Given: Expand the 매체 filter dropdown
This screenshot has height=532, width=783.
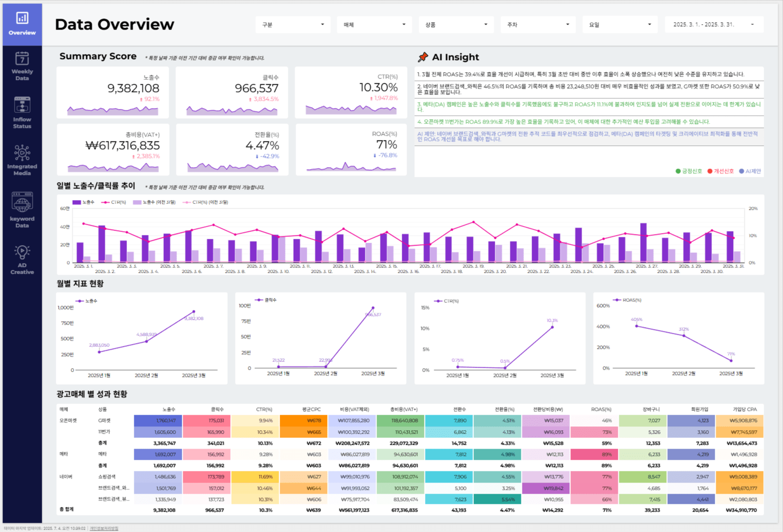Looking at the screenshot, I should coord(374,25).
